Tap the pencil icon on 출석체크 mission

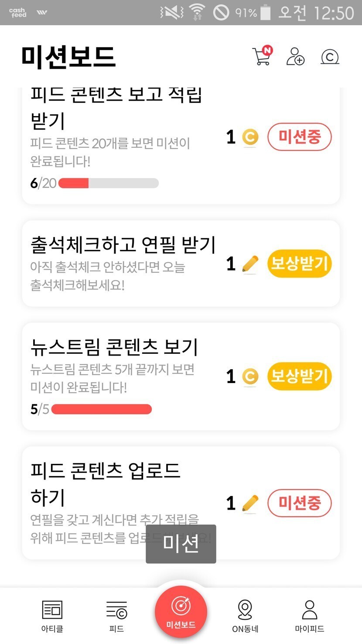(x=250, y=264)
